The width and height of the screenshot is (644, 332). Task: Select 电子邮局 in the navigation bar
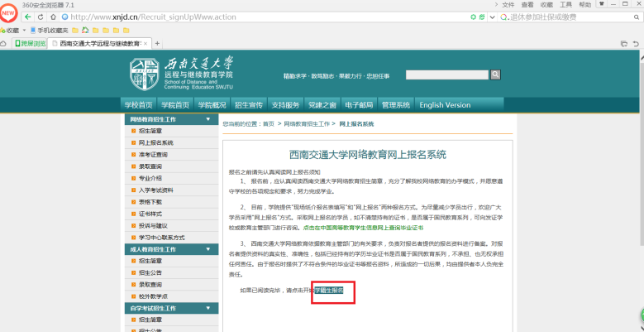(x=359, y=105)
